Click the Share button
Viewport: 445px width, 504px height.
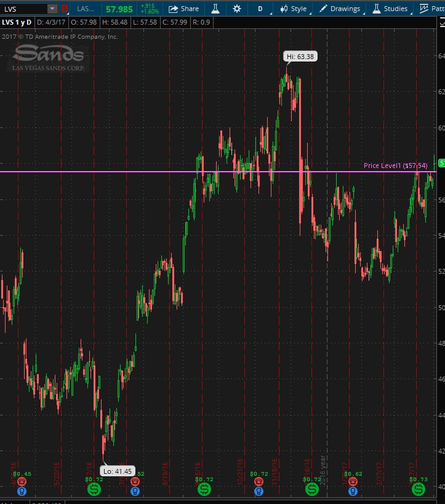tap(183, 9)
